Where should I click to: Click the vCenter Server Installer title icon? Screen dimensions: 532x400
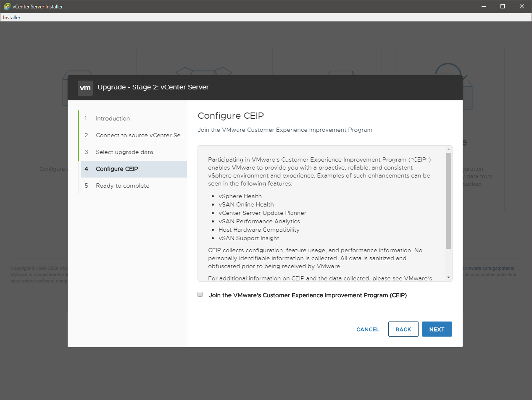coord(7,6)
